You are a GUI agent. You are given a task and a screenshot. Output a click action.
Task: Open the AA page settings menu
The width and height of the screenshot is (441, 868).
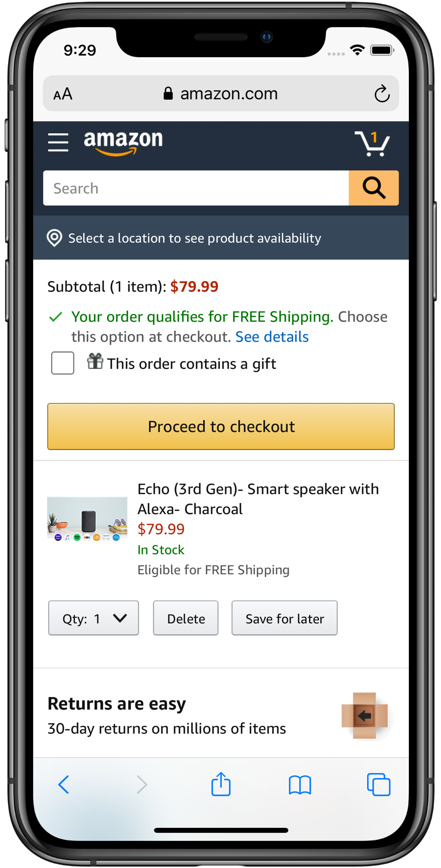coord(63,93)
